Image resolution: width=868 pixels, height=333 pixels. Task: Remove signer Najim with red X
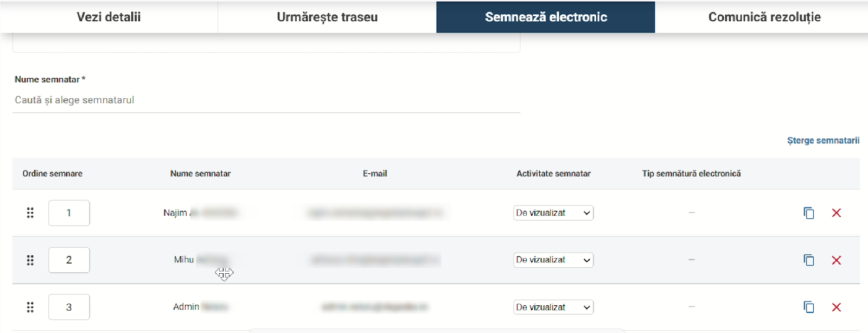click(x=837, y=213)
